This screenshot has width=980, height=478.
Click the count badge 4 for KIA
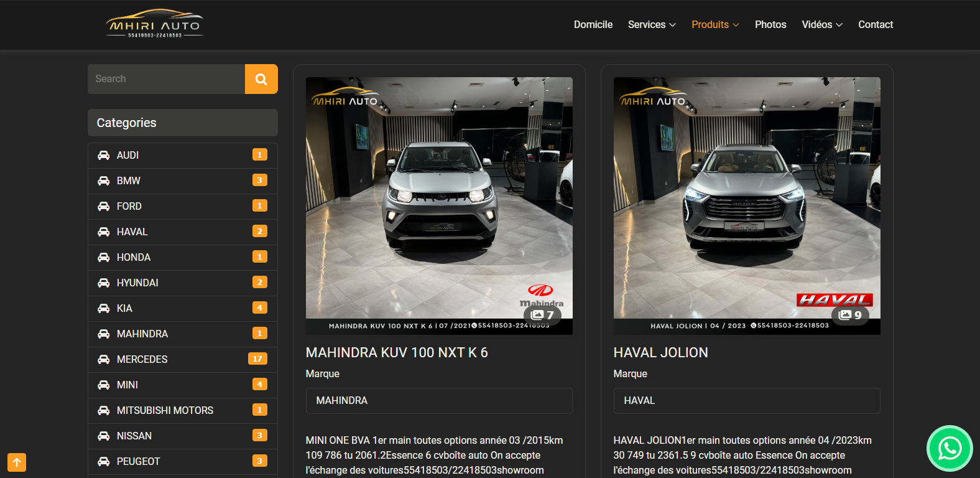coord(260,307)
